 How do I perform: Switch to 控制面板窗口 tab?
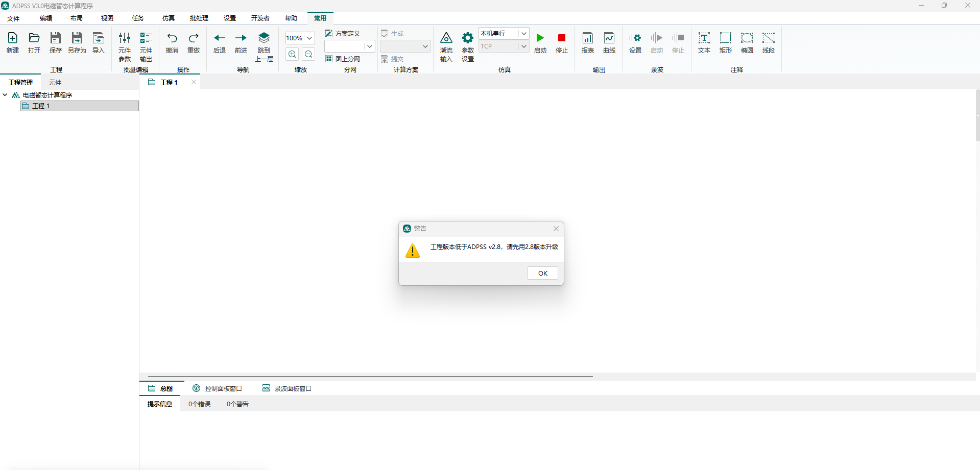pyautogui.click(x=218, y=388)
